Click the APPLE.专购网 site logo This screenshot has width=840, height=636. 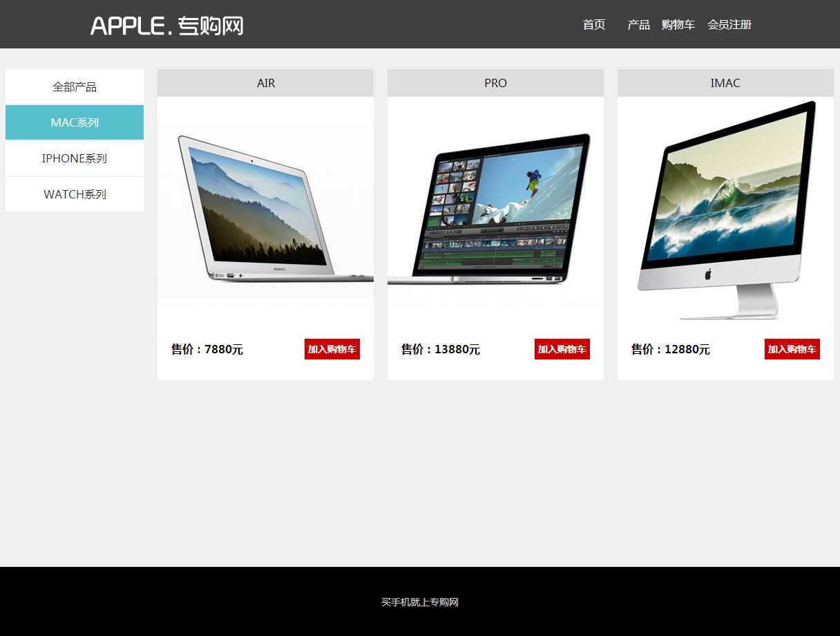[166, 26]
